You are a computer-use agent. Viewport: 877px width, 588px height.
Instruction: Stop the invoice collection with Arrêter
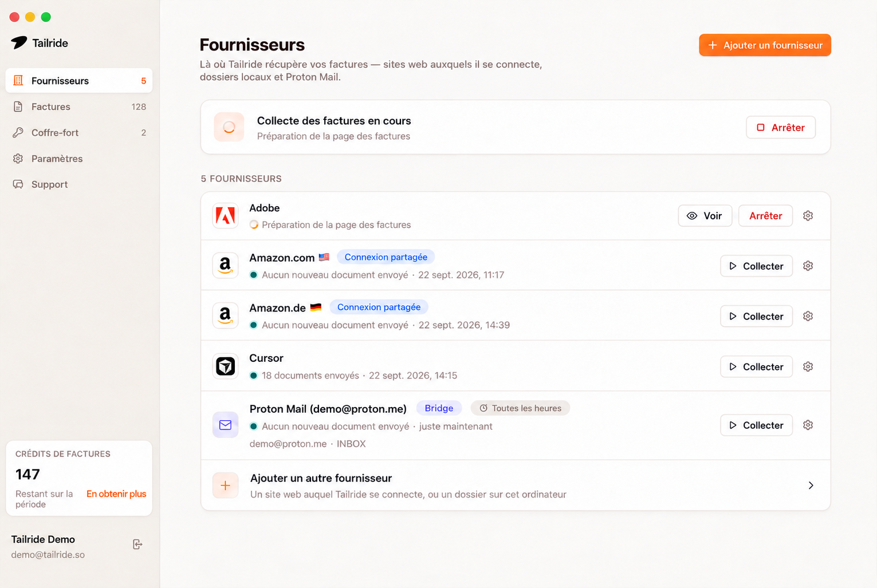[780, 127]
